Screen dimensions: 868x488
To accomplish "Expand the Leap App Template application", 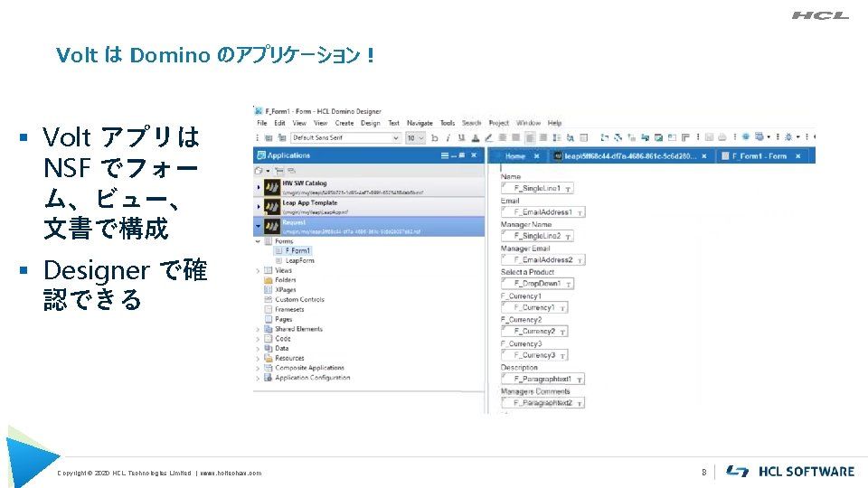I will pyautogui.click(x=259, y=207).
